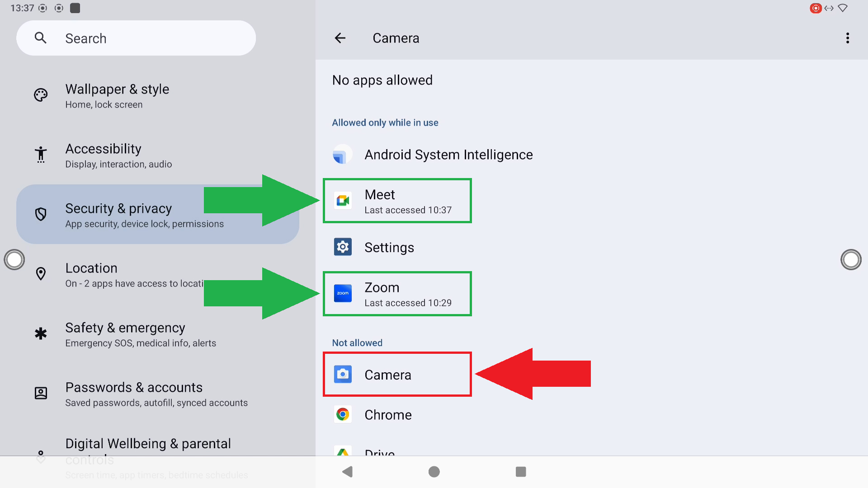Click the blue Camera app icon
Screen dimensions: 868x488
(343, 374)
